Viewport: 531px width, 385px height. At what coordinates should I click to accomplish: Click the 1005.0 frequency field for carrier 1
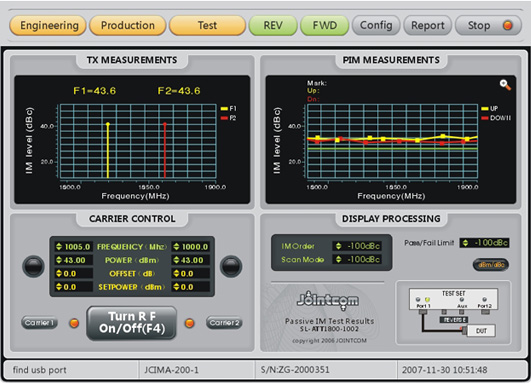(x=73, y=247)
